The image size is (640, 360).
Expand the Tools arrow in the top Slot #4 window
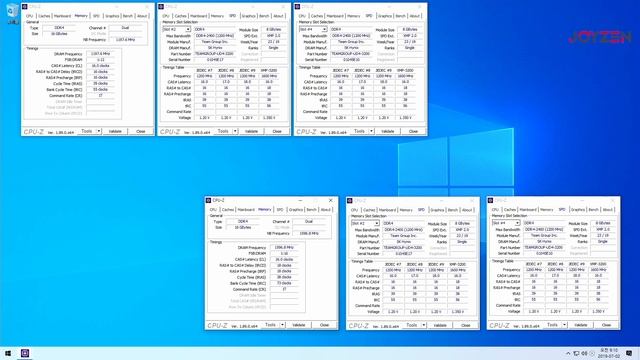pos(371,131)
